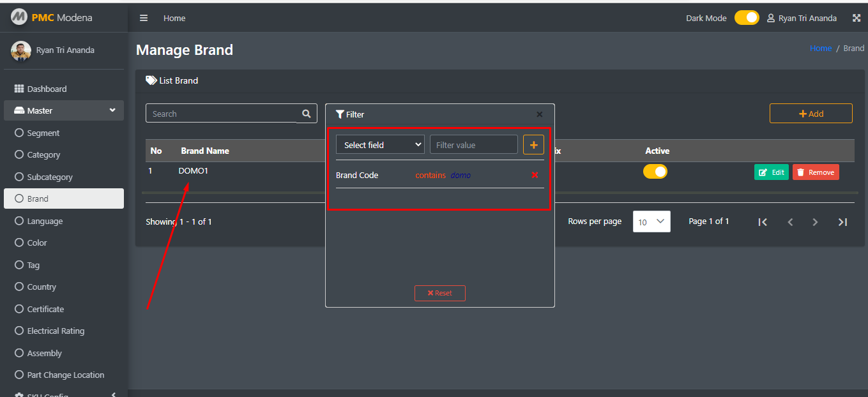The image size is (868, 397).
Task: Click the Remove button for DOMO1
Action: (815, 172)
